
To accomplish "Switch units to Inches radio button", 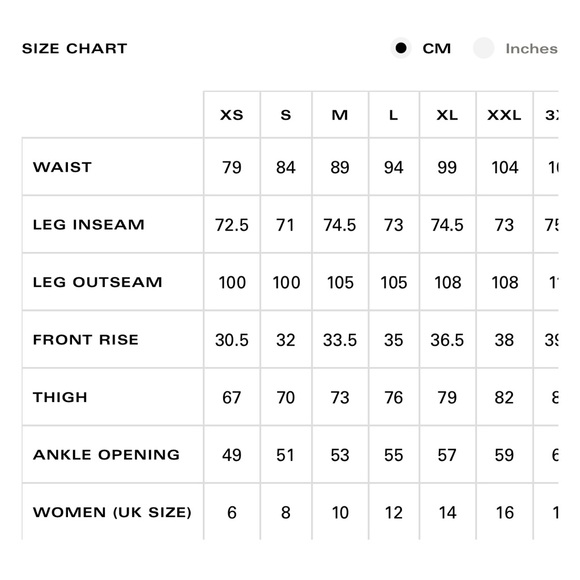I will pos(483,48).
